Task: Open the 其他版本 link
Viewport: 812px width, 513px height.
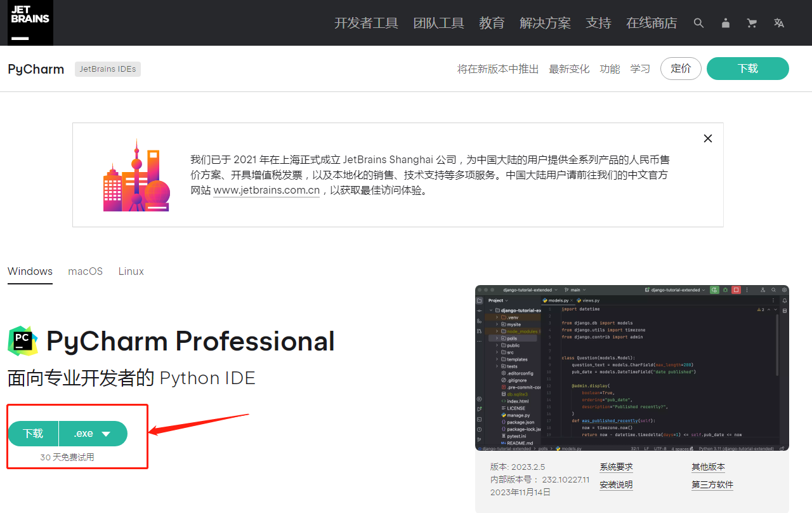Action: (x=708, y=467)
